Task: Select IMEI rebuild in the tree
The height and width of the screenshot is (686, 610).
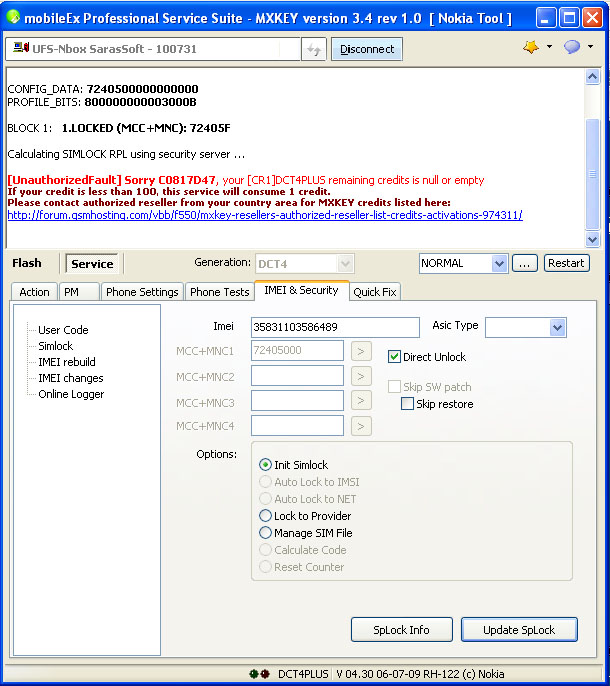Action: [x=67, y=362]
